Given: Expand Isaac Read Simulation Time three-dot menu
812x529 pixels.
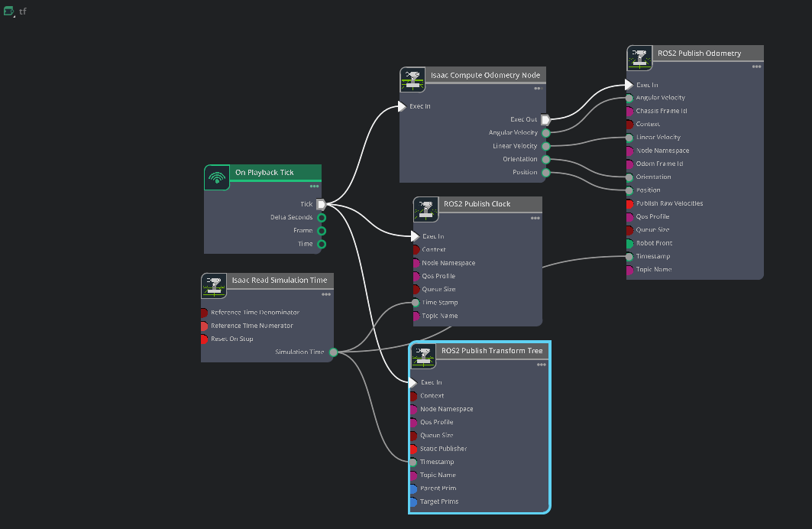Looking at the screenshot, I should pyautogui.click(x=325, y=294).
